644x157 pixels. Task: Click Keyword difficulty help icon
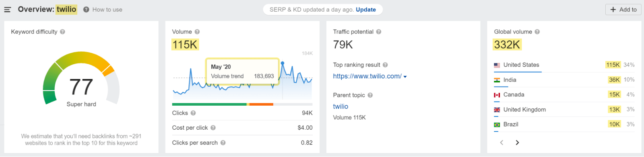point(62,32)
